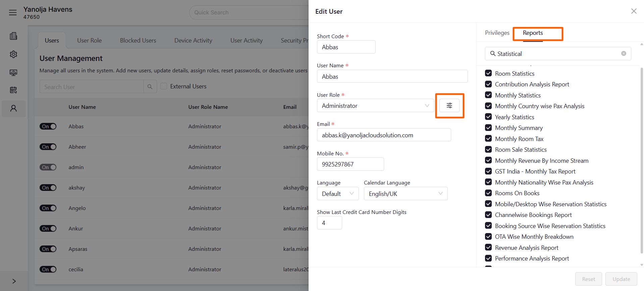Uncheck Contribution Analysis Report
The width and height of the screenshot is (644, 291).
click(x=488, y=84)
